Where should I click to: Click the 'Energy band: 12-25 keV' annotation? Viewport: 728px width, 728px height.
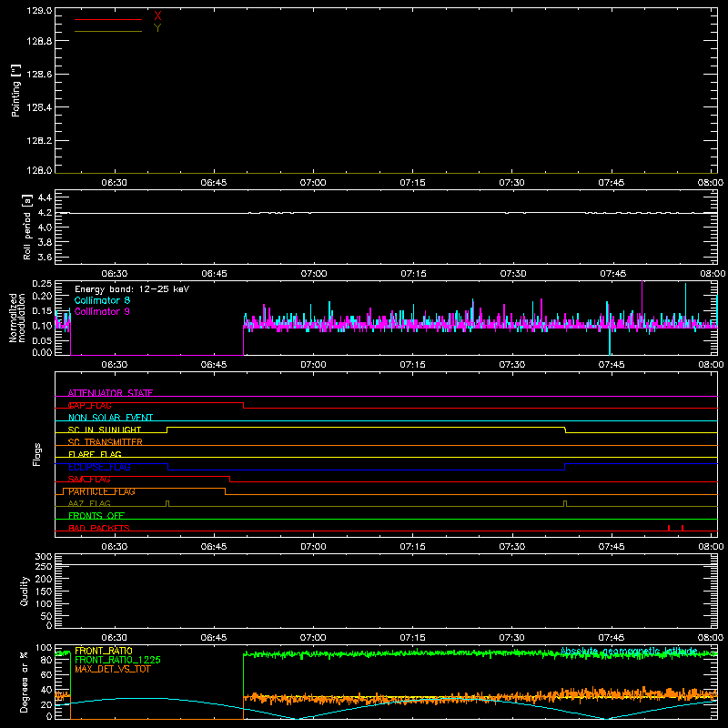click(132, 289)
